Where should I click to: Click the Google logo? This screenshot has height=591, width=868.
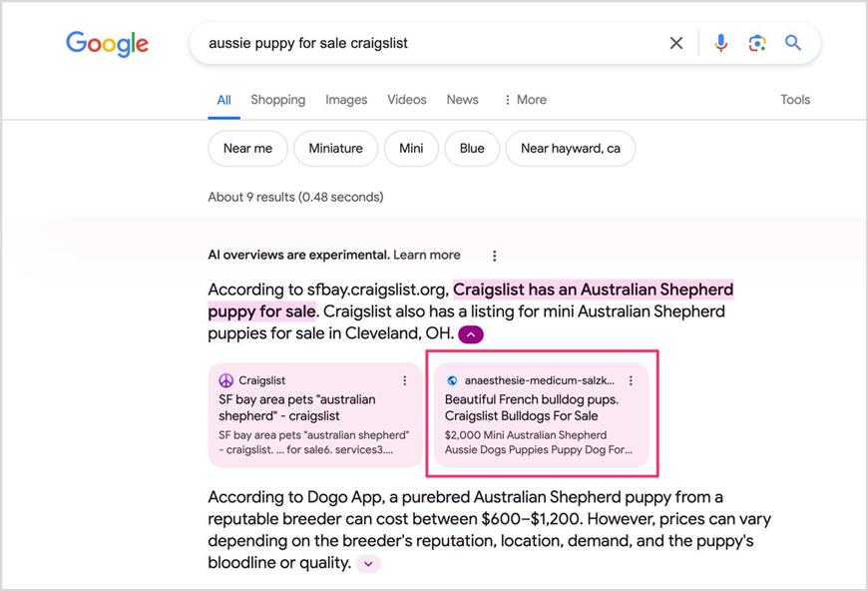click(x=108, y=44)
